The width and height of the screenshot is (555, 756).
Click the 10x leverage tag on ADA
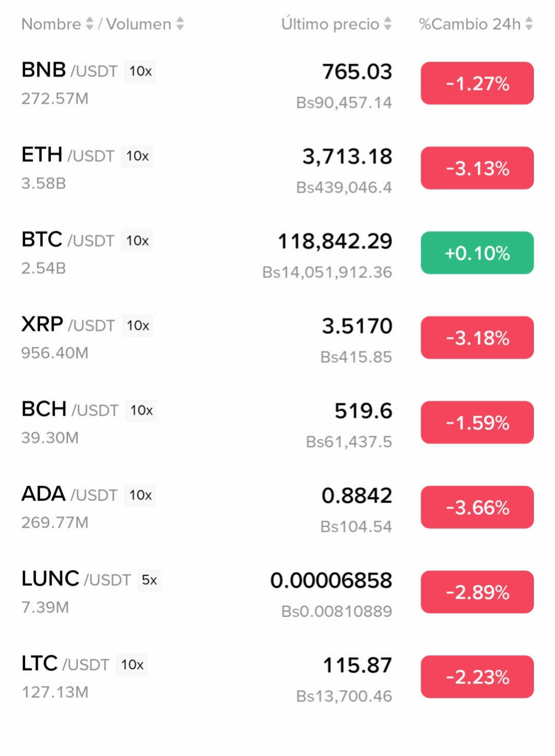[140, 495]
